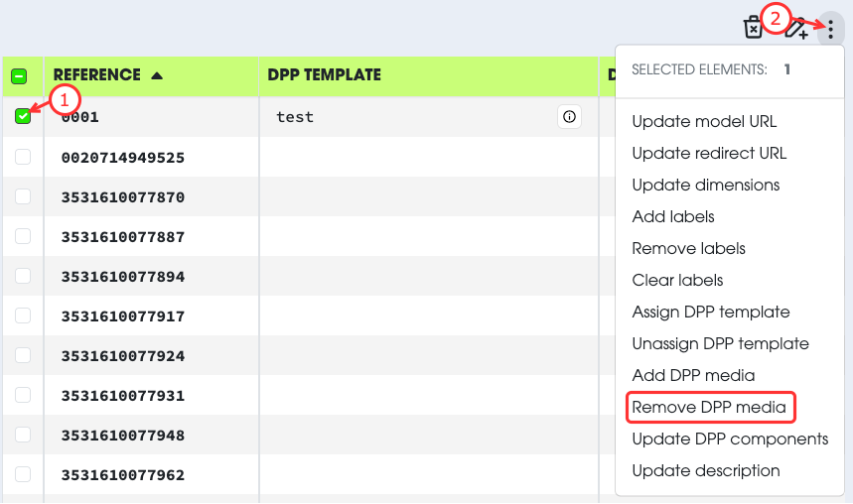The width and height of the screenshot is (853, 504).
Task: Select the checkbox for row 3531610077870
Action: [23, 196]
